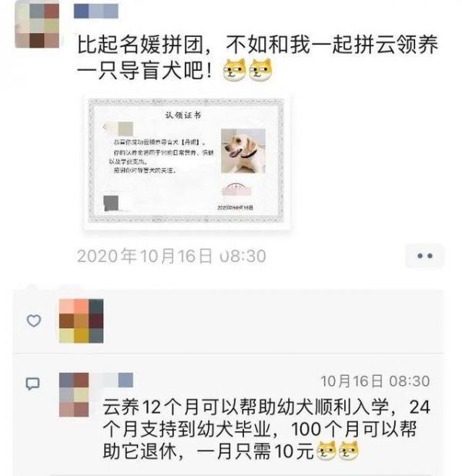Image resolution: width=462 pixels, height=476 pixels.
Task: Tap the two-dot more options button
Action: click(424, 256)
